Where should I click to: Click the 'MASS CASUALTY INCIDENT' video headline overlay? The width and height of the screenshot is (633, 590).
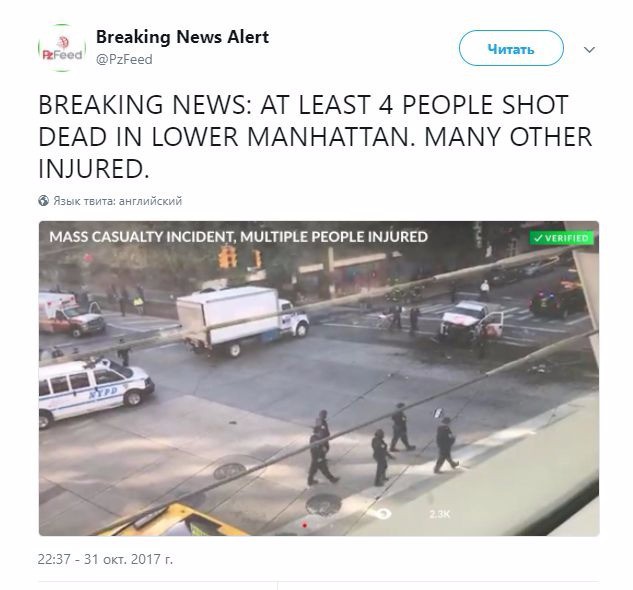(238, 237)
